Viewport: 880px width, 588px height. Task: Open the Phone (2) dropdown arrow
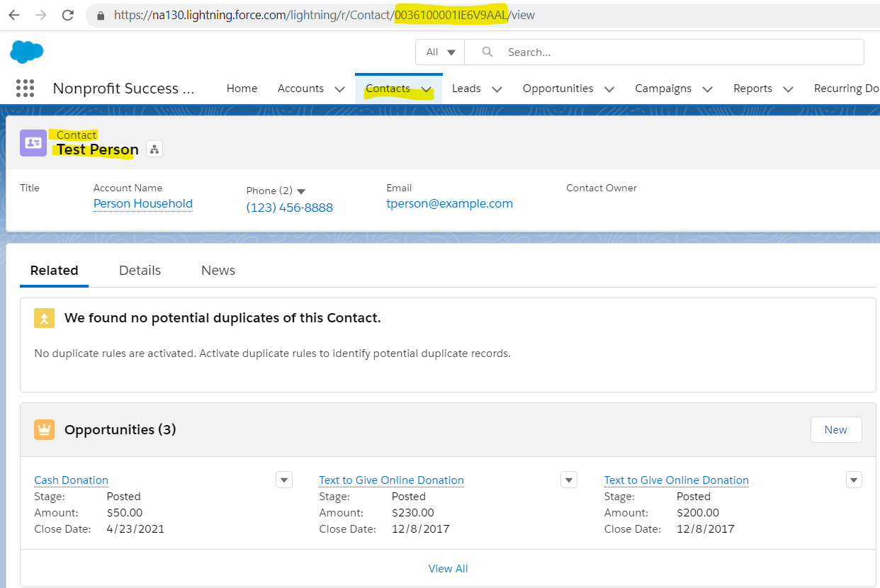click(301, 191)
